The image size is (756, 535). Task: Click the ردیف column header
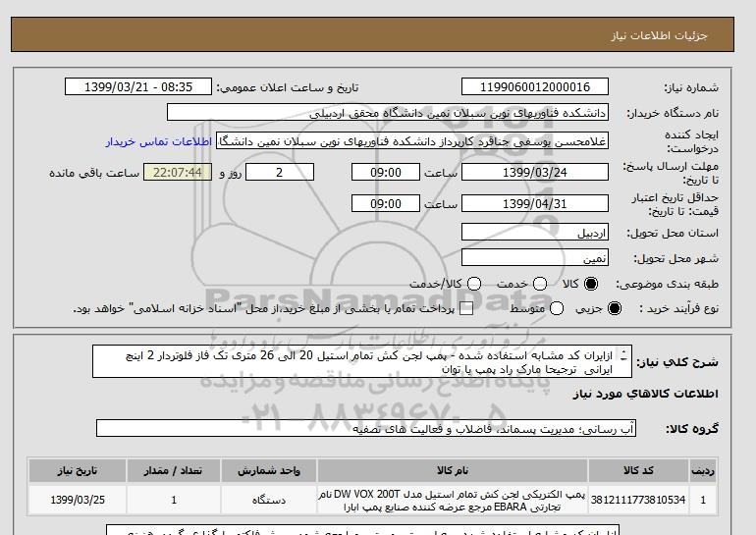tap(703, 471)
